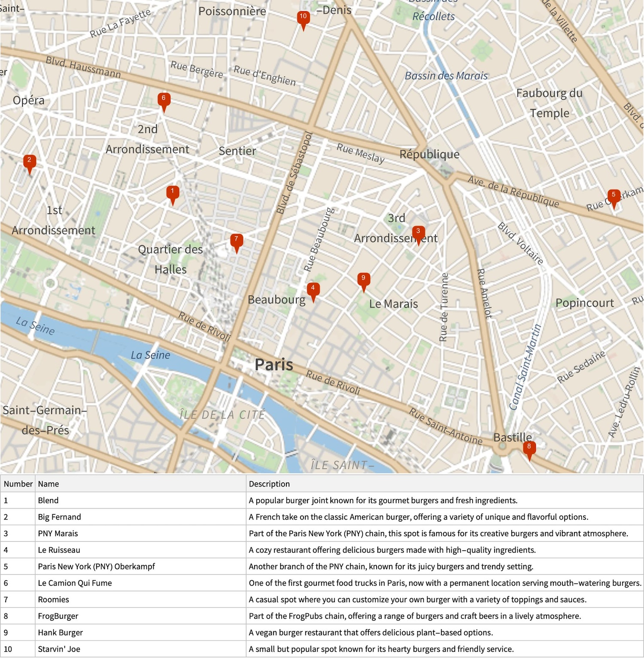This screenshot has height=662, width=644.
Task: Select the Big Fernand table row
Action: (x=59, y=517)
